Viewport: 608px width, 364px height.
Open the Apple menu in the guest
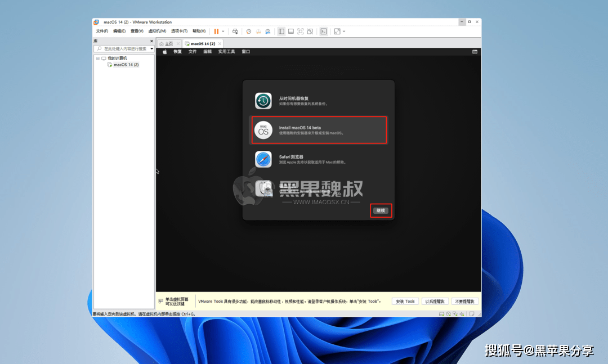tap(164, 52)
